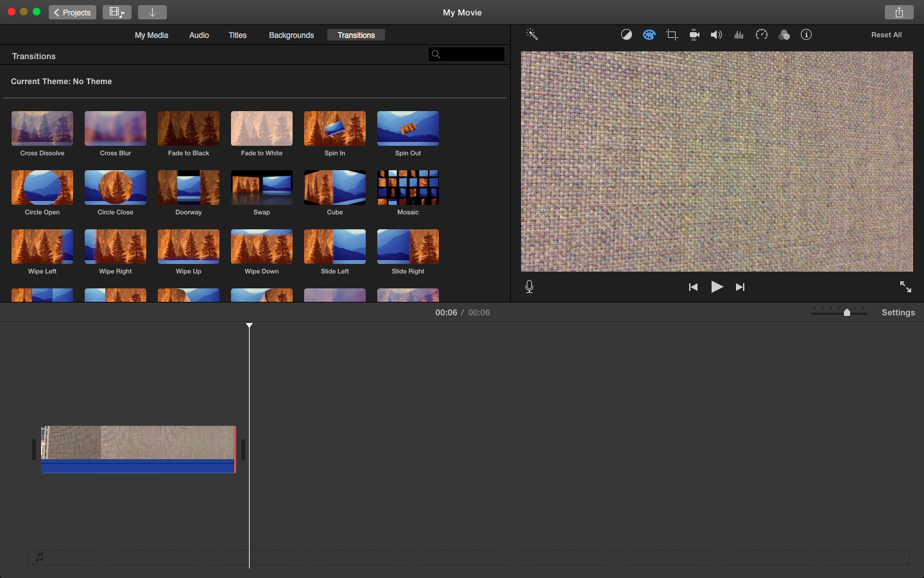
Task: Open the color balance tool
Action: tap(626, 35)
